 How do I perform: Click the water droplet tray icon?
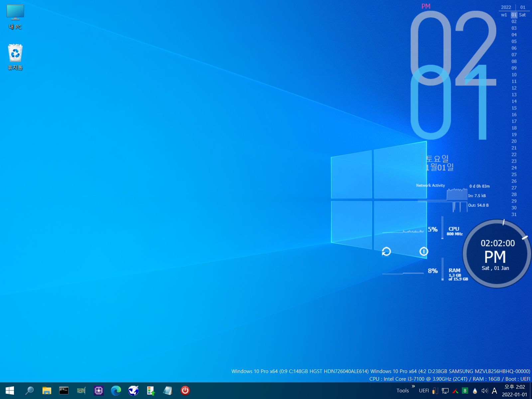point(475,391)
